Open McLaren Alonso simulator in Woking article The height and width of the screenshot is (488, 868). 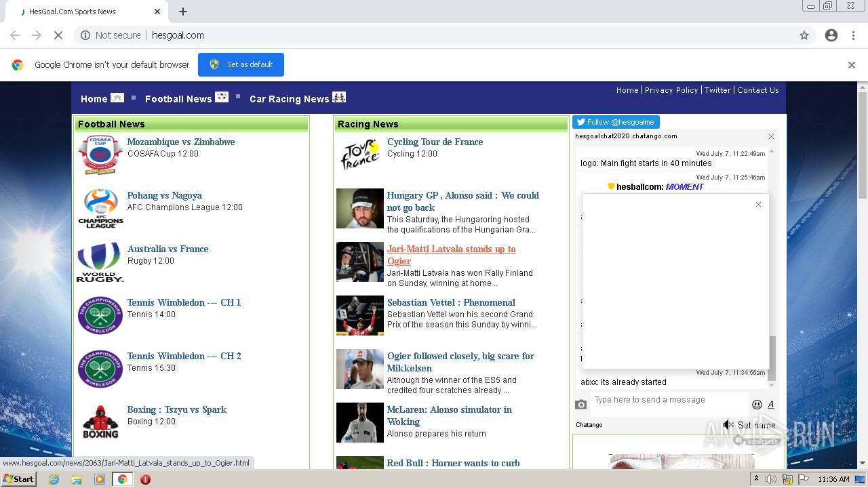(x=449, y=415)
